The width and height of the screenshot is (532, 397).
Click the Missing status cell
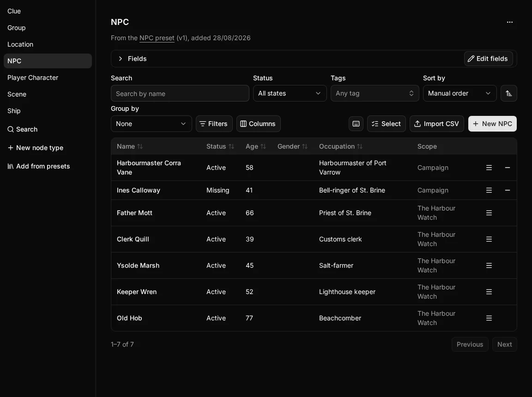pyautogui.click(x=218, y=190)
